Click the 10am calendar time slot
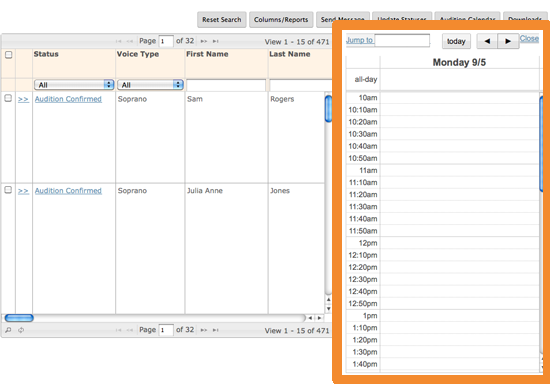 click(x=460, y=98)
